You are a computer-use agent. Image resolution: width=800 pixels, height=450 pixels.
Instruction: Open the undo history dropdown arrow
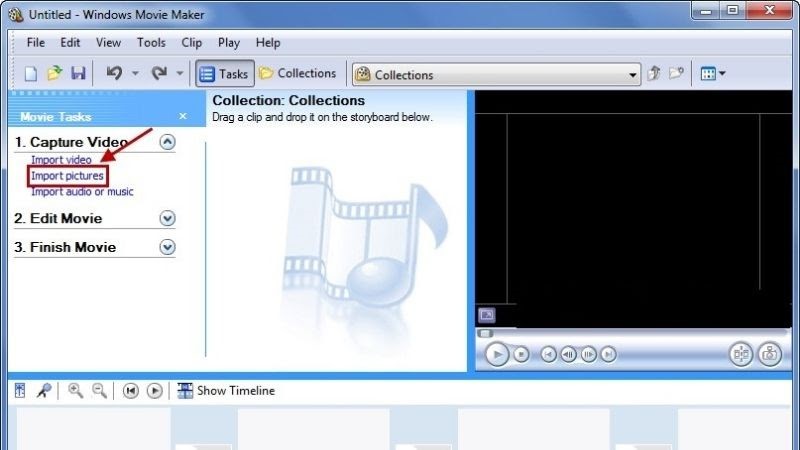coord(135,73)
